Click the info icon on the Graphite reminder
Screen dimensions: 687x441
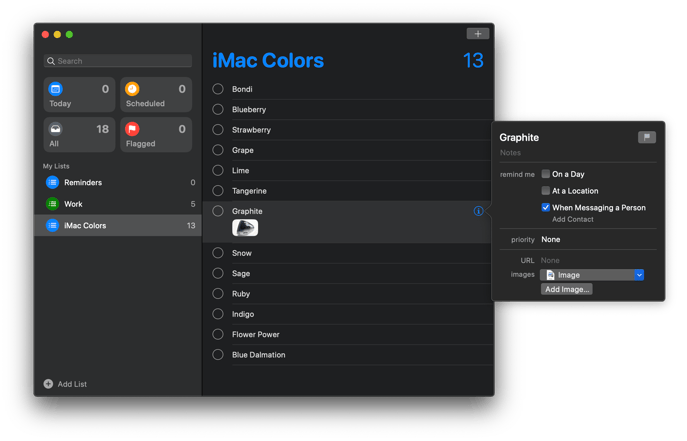(478, 211)
